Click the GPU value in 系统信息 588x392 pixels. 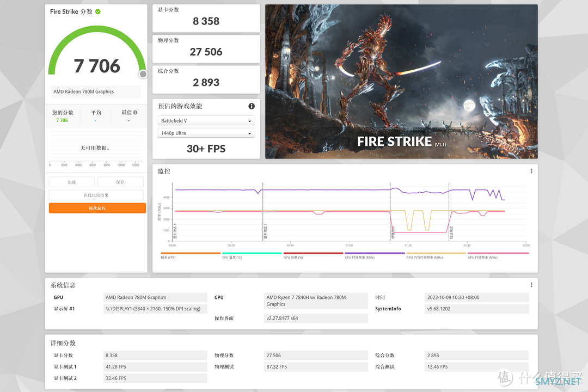coord(155,297)
